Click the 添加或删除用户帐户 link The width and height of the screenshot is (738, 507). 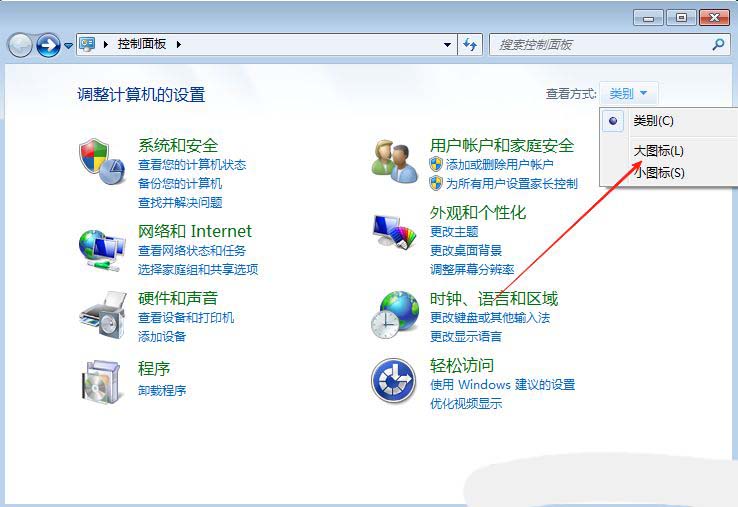(x=499, y=164)
